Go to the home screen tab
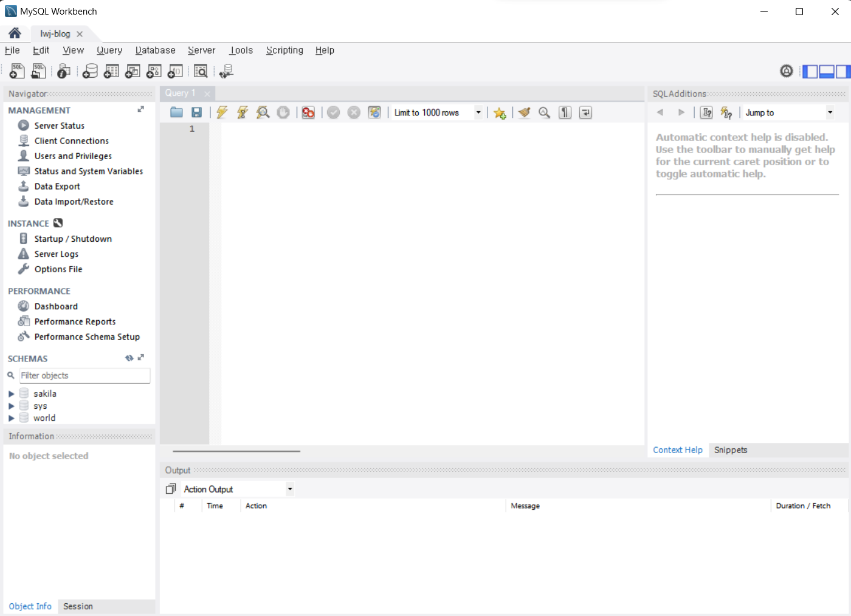The image size is (851, 616). click(x=15, y=33)
